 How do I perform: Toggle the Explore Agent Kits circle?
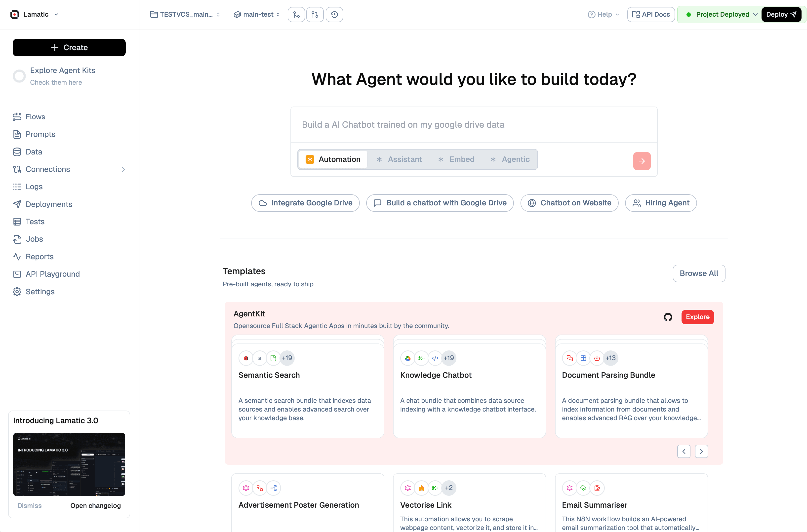click(19, 76)
